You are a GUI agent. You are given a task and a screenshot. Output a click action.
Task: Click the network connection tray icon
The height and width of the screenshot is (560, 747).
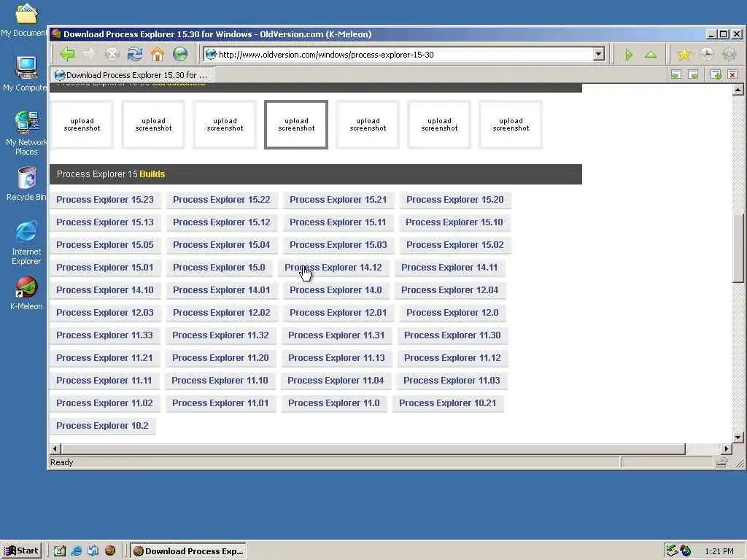(x=672, y=551)
